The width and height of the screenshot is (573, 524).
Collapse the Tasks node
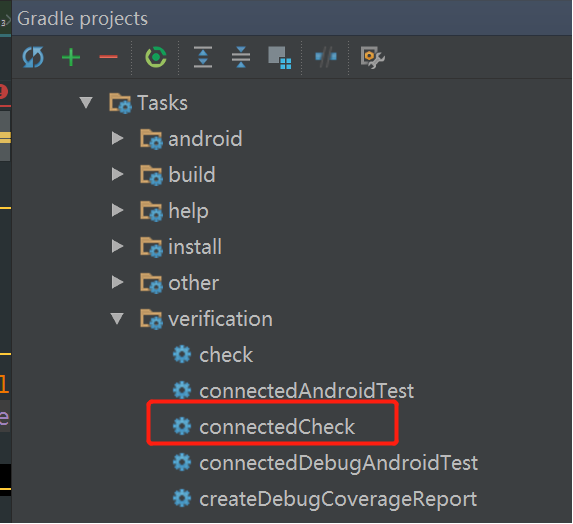coord(86,102)
